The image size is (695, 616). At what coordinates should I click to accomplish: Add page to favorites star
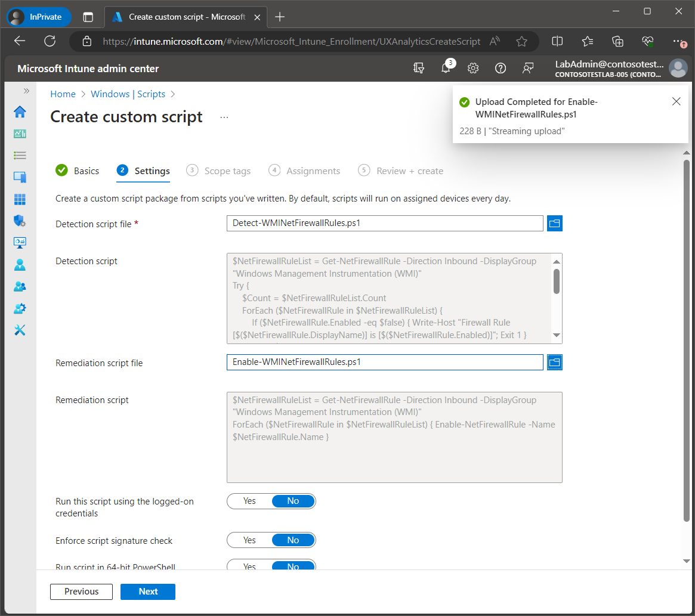pos(521,42)
